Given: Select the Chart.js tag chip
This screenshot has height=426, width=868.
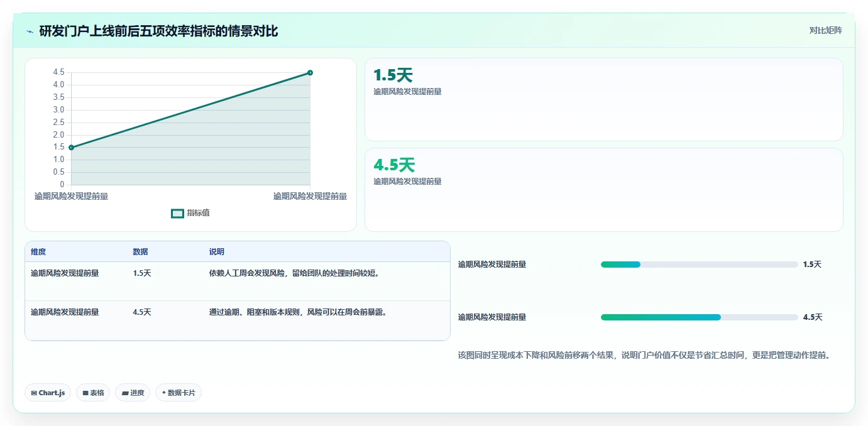Looking at the screenshot, I should (x=48, y=393).
